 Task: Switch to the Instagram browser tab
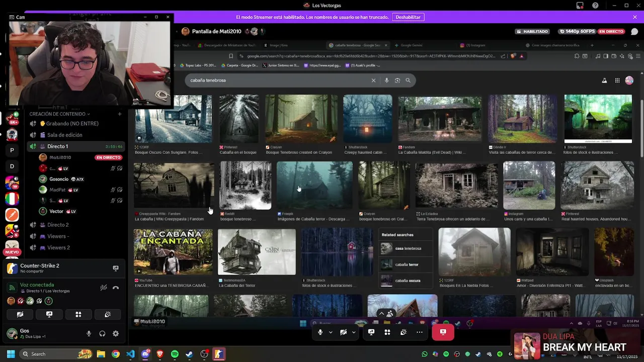(475, 45)
